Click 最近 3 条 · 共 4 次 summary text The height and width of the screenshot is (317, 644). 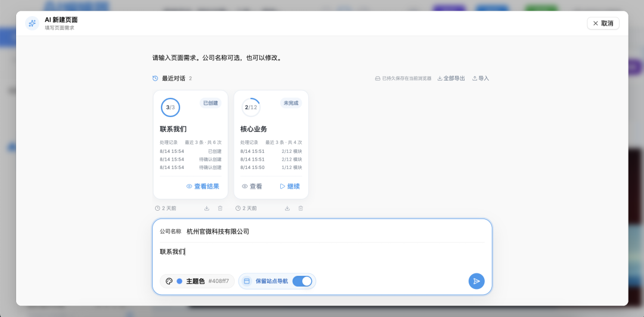283,143
